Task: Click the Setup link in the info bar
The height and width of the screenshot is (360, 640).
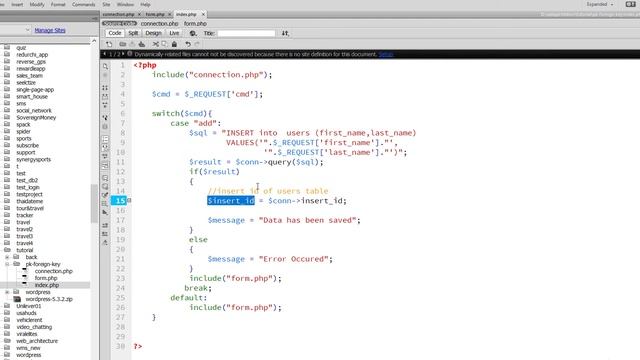Action: (385, 54)
